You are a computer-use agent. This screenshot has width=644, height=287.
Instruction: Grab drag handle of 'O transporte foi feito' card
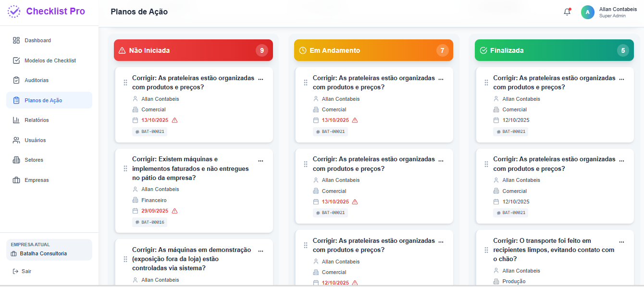pos(486,250)
